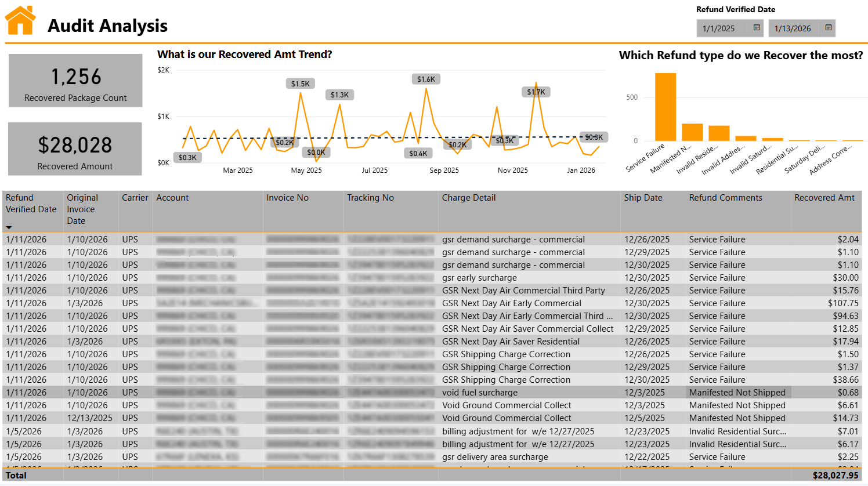The height and width of the screenshot is (486, 868).
Task: Select the $28,028 Recovered Amount card
Action: tap(75, 149)
